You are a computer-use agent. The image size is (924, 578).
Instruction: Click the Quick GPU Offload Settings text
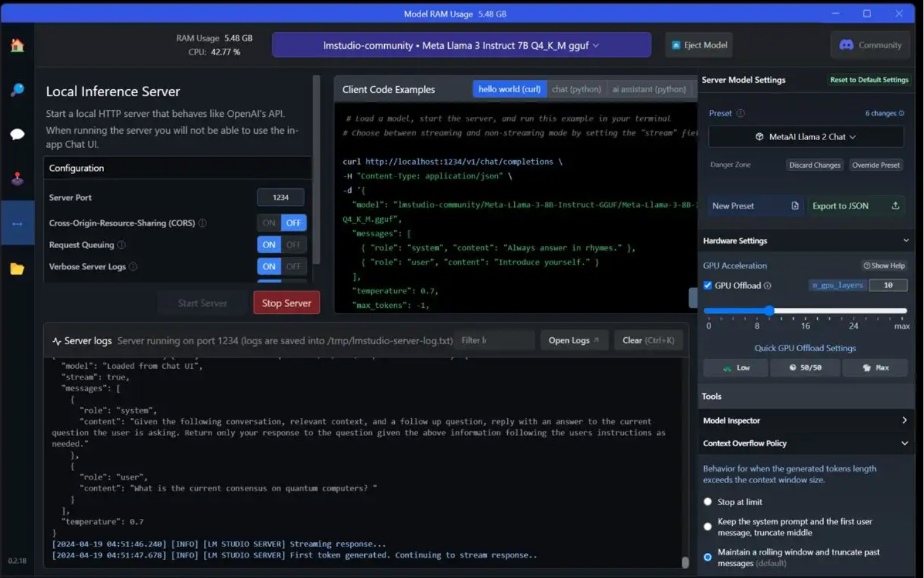pyautogui.click(x=805, y=348)
